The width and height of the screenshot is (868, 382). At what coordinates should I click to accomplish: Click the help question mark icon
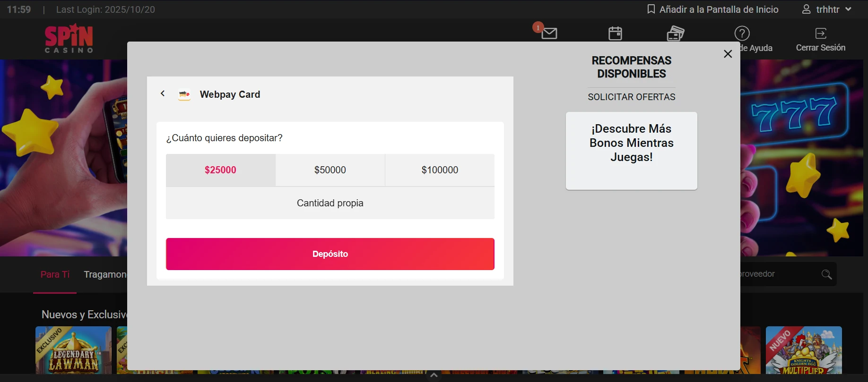(742, 34)
